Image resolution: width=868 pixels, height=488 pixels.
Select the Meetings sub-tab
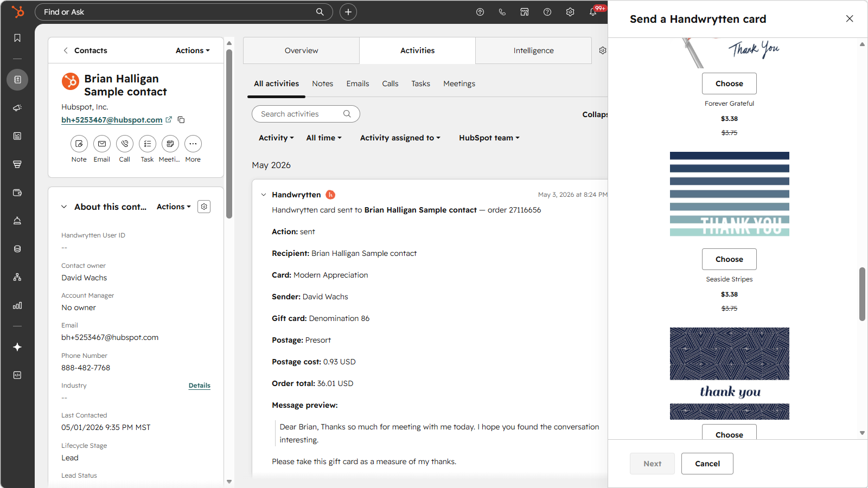point(459,84)
